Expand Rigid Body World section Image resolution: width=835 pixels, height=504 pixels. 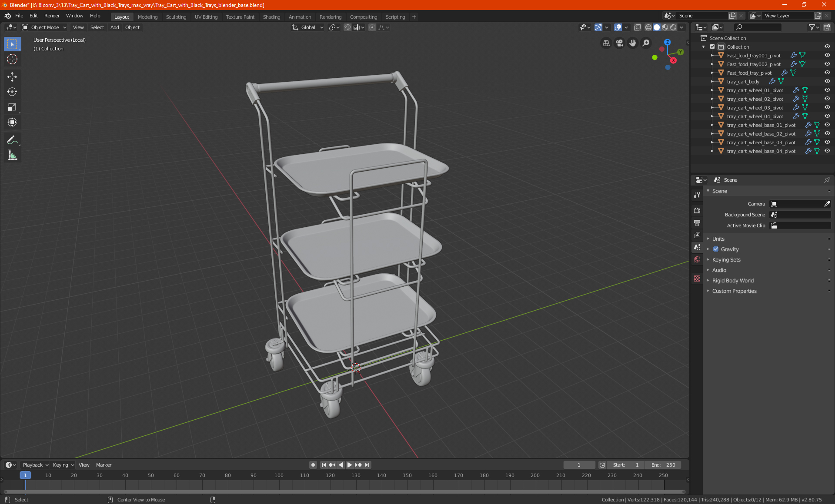pos(733,280)
